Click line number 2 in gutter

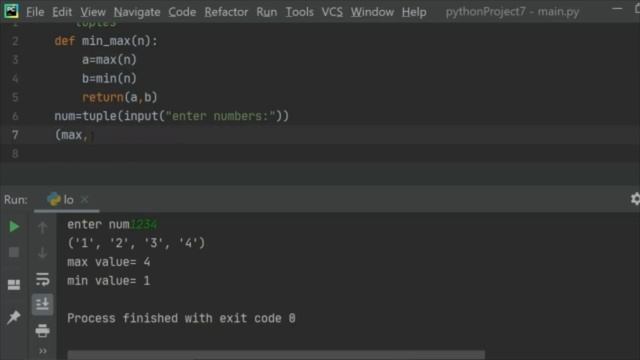click(x=15, y=41)
